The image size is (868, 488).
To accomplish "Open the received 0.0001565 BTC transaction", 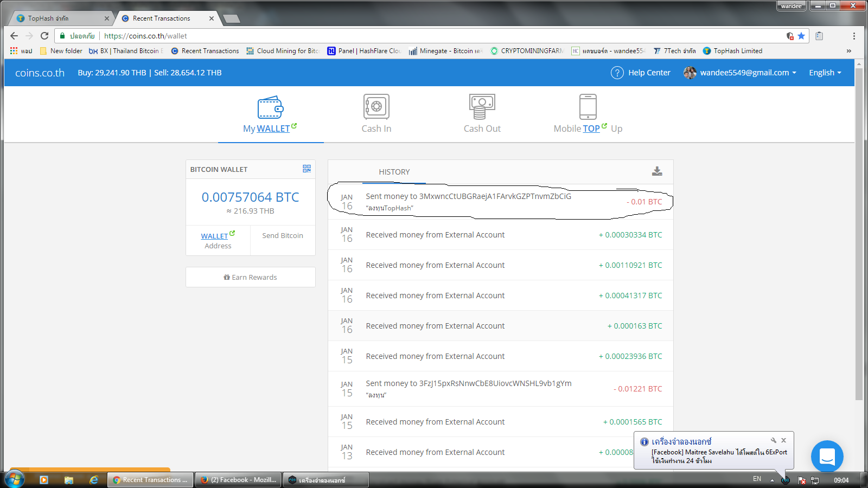I will coord(501,422).
